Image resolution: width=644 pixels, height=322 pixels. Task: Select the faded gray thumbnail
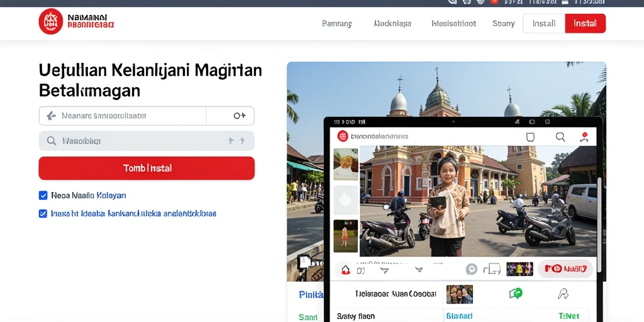[x=346, y=200]
